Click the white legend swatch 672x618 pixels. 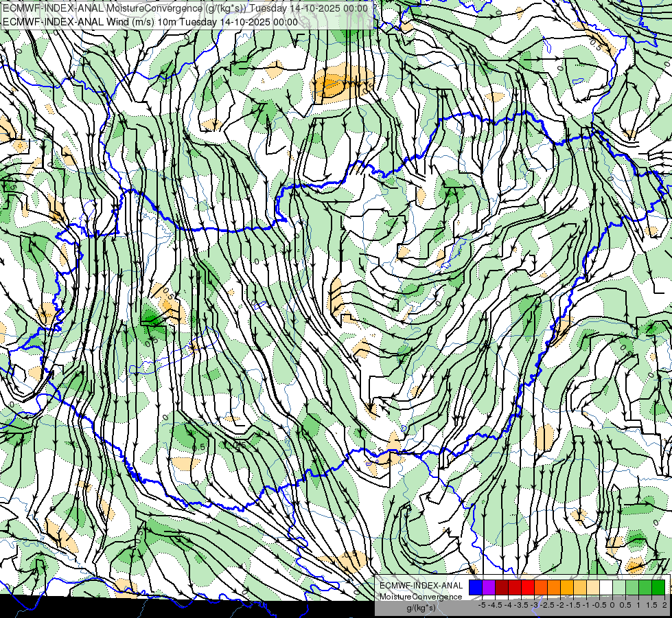coord(606,587)
